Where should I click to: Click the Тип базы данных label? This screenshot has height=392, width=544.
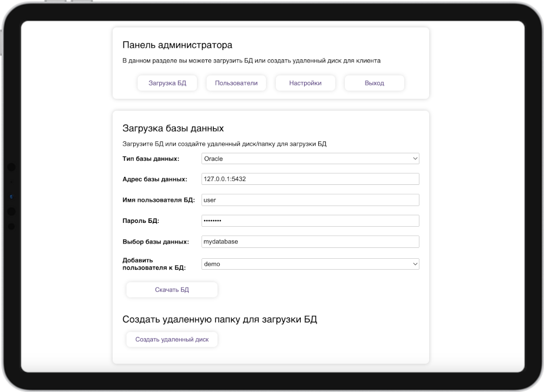[x=151, y=159]
